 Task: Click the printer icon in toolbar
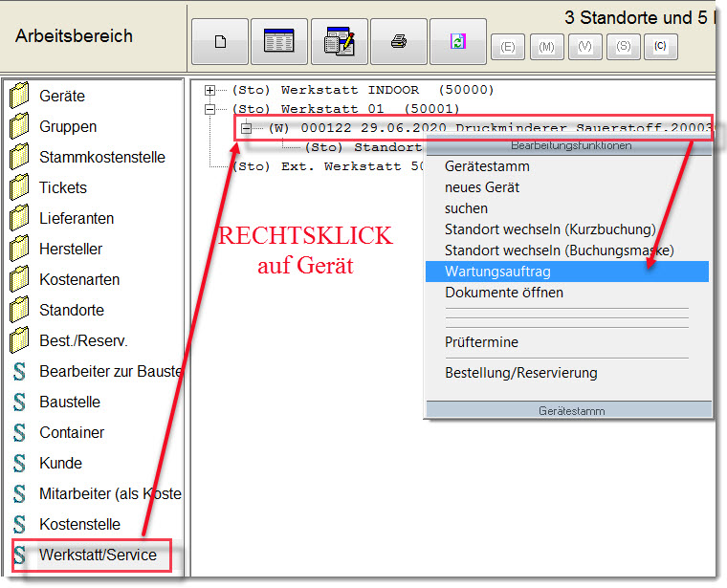click(399, 42)
